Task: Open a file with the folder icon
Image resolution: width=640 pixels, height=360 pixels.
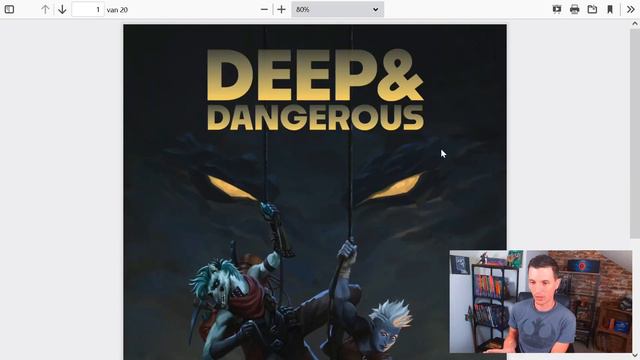Action: (592, 9)
